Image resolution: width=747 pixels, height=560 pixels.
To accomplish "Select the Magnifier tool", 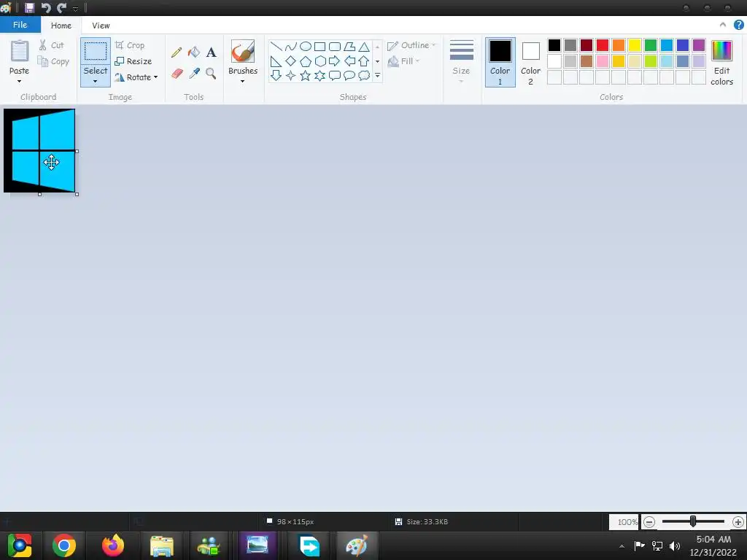I will [211, 74].
